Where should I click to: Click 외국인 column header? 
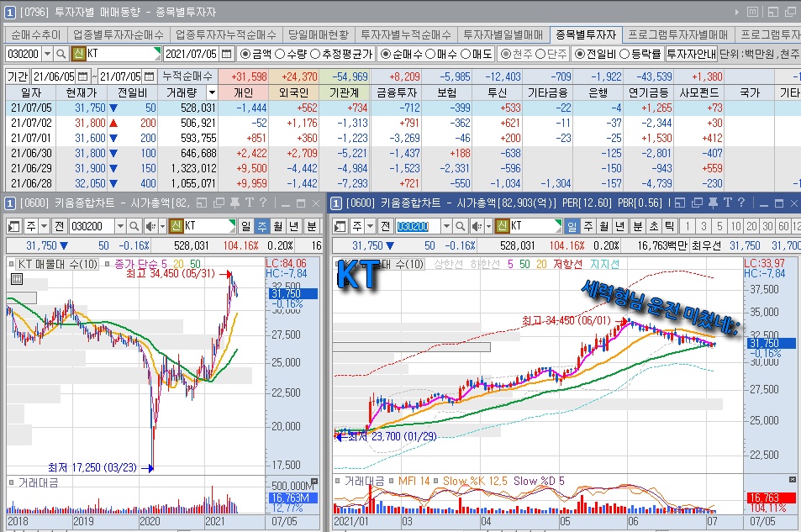pyautogui.click(x=293, y=92)
